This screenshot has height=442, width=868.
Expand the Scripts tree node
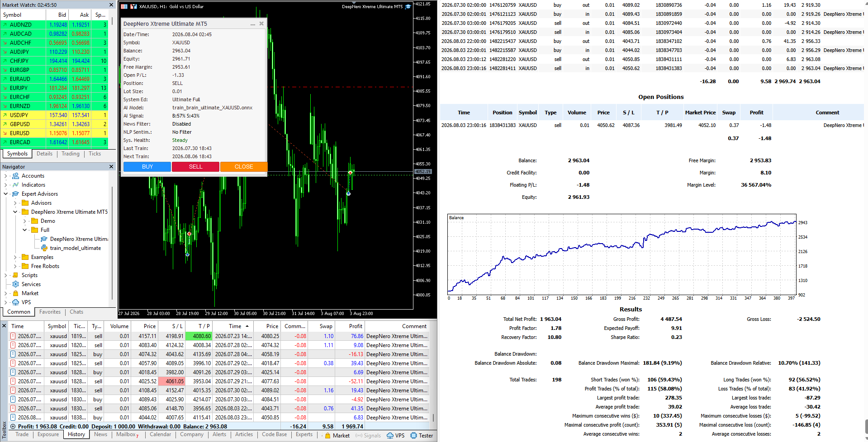click(5, 275)
